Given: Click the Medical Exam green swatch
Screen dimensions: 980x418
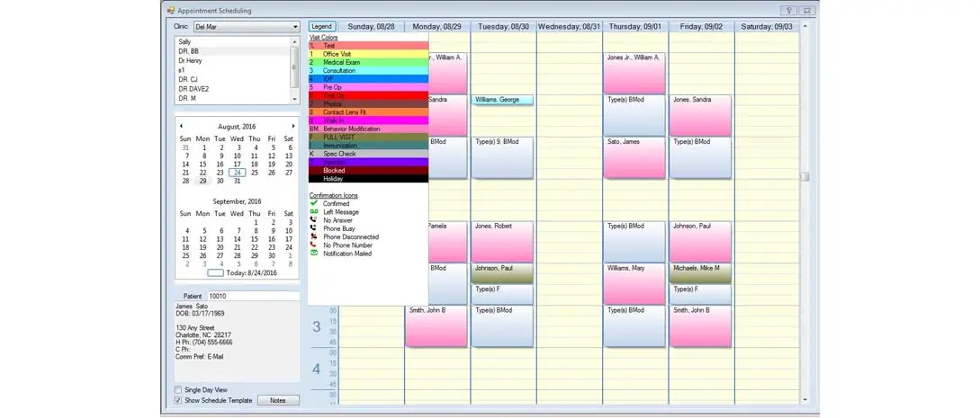Looking at the screenshot, I should click(369, 62).
